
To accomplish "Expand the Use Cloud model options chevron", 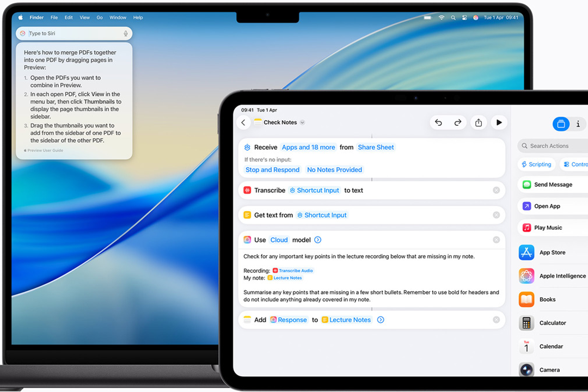I will click(x=318, y=240).
